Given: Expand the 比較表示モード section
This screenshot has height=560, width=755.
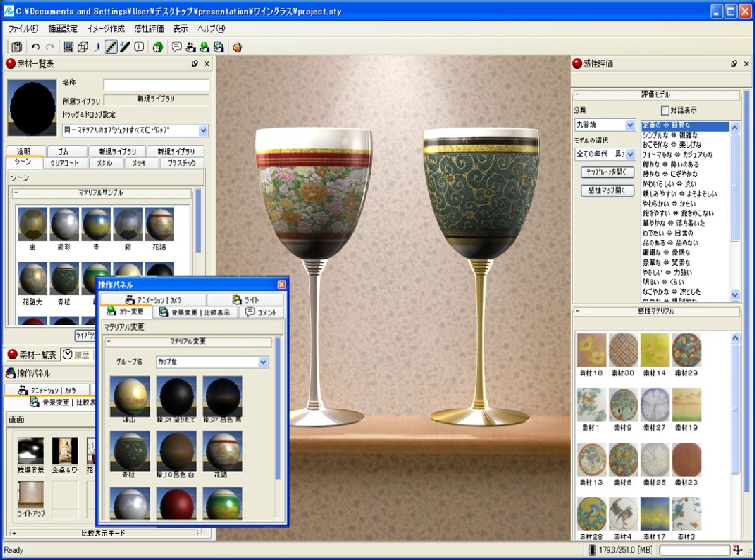Looking at the screenshot, I should coord(14,533).
